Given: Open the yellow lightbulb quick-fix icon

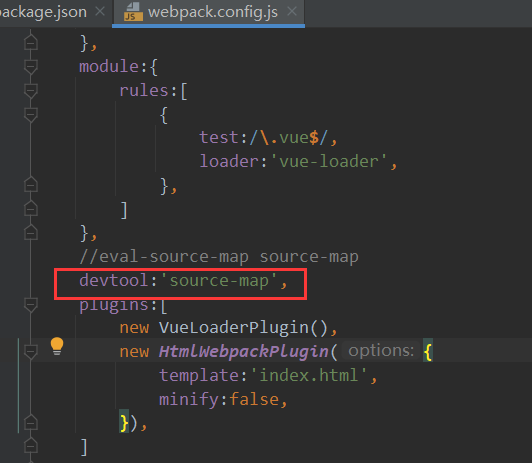Looking at the screenshot, I should pos(57,346).
